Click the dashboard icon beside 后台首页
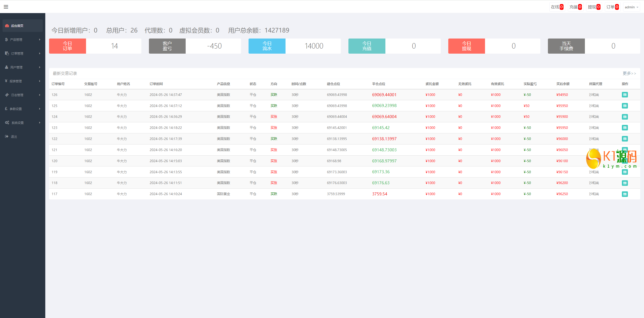Image resolution: width=644 pixels, height=318 pixels. [x=7, y=26]
